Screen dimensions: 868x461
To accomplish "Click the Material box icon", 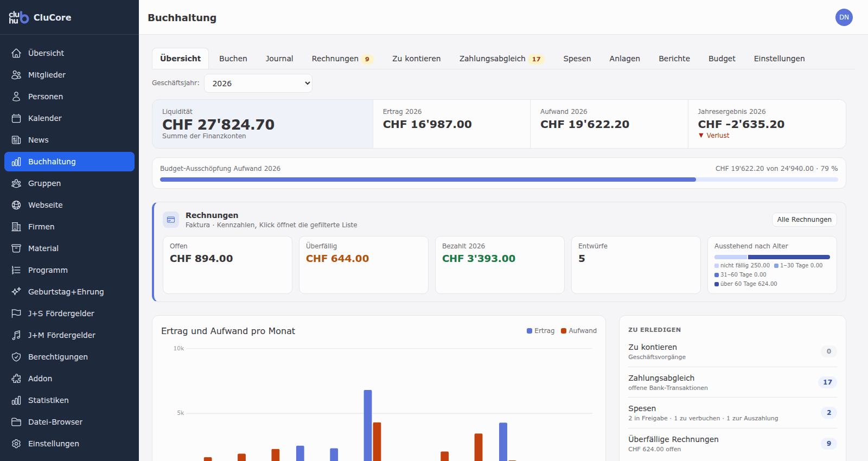I will pyautogui.click(x=16, y=248).
